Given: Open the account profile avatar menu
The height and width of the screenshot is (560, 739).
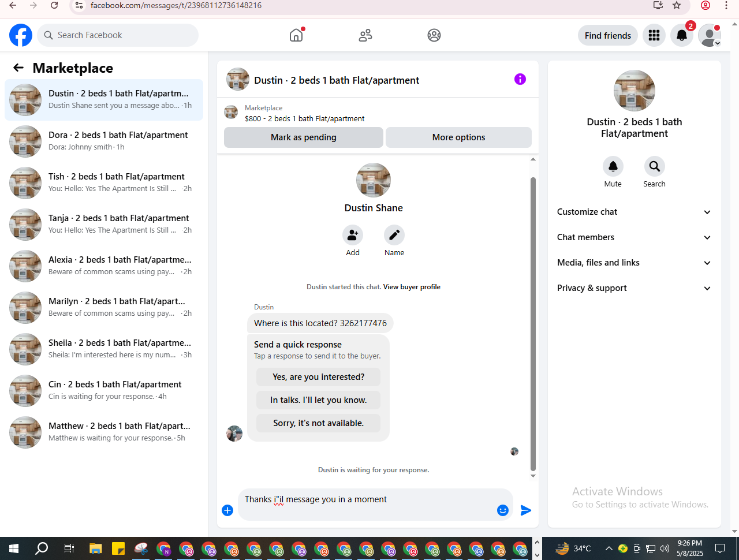Looking at the screenshot, I should point(710,35).
